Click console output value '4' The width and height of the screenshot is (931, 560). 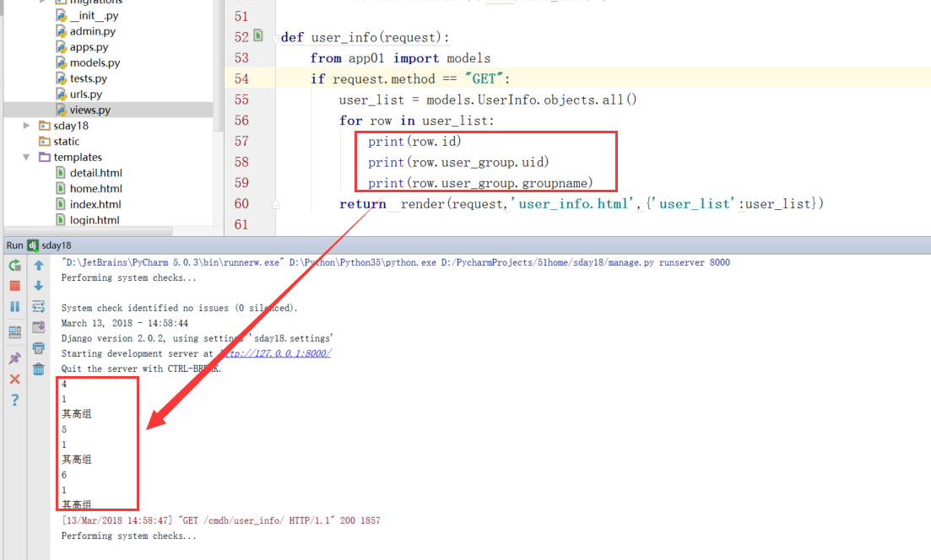pos(64,384)
